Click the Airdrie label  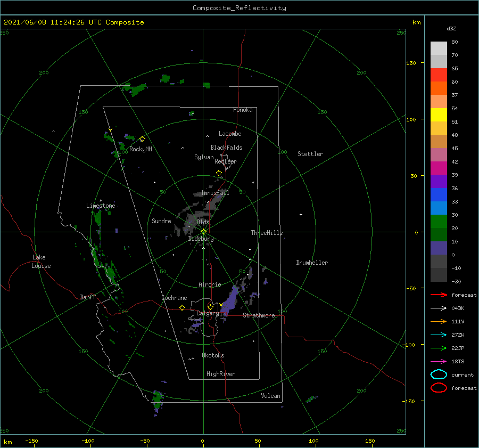210,284
